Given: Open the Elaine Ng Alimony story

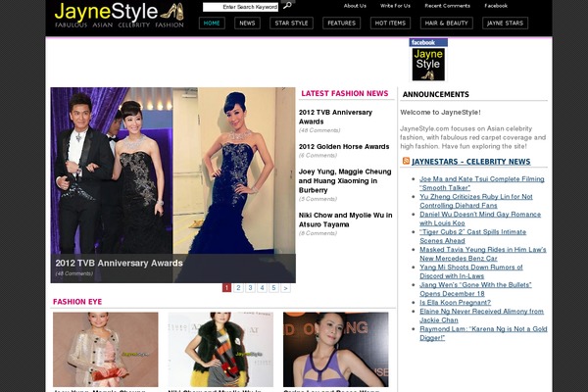Looking at the screenshot, I should [481, 316].
